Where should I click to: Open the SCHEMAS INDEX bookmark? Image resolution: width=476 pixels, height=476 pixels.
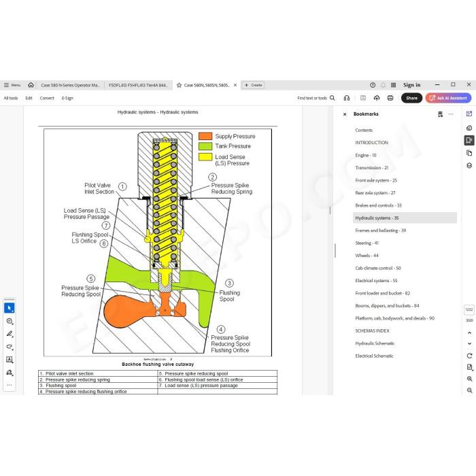point(372,331)
